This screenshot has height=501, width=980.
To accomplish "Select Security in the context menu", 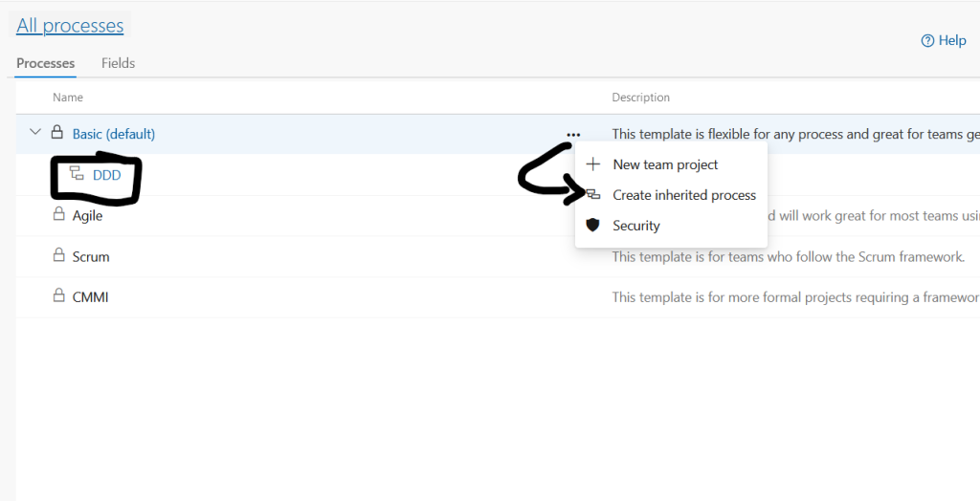I will pyautogui.click(x=636, y=226).
